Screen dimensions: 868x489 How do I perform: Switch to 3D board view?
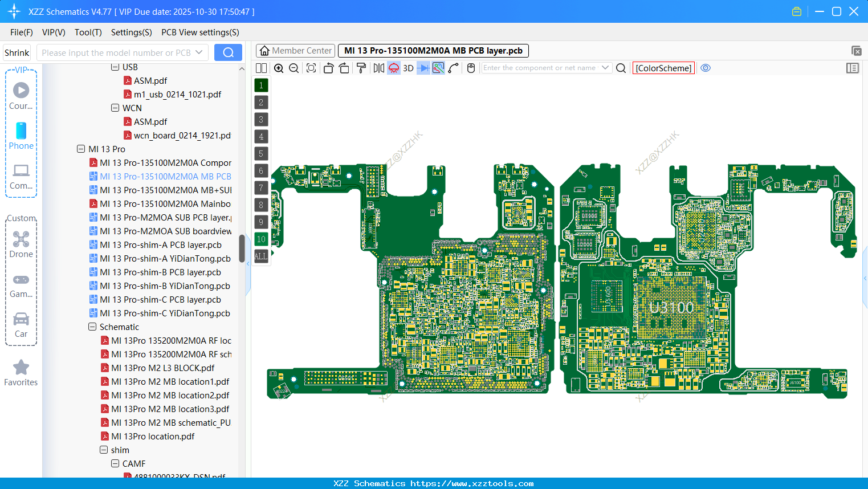click(408, 68)
